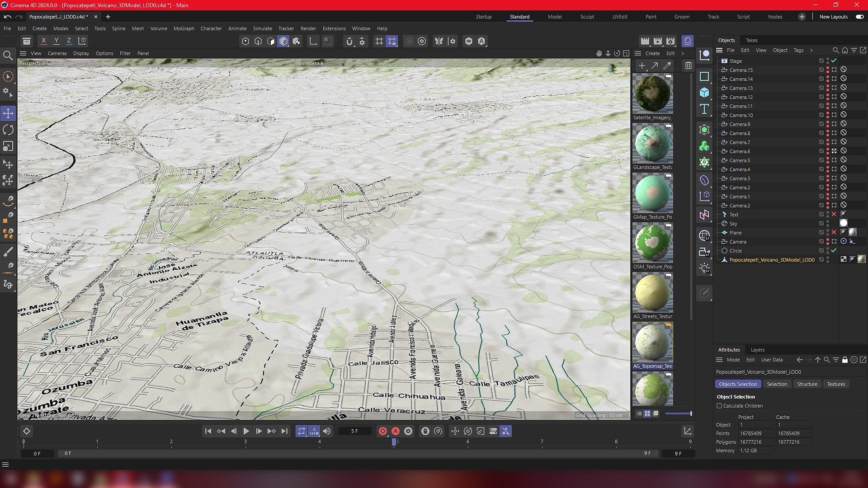Viewport: 868px width, 488px height.
Task: Click the New Layouts button
Action: 833,17
